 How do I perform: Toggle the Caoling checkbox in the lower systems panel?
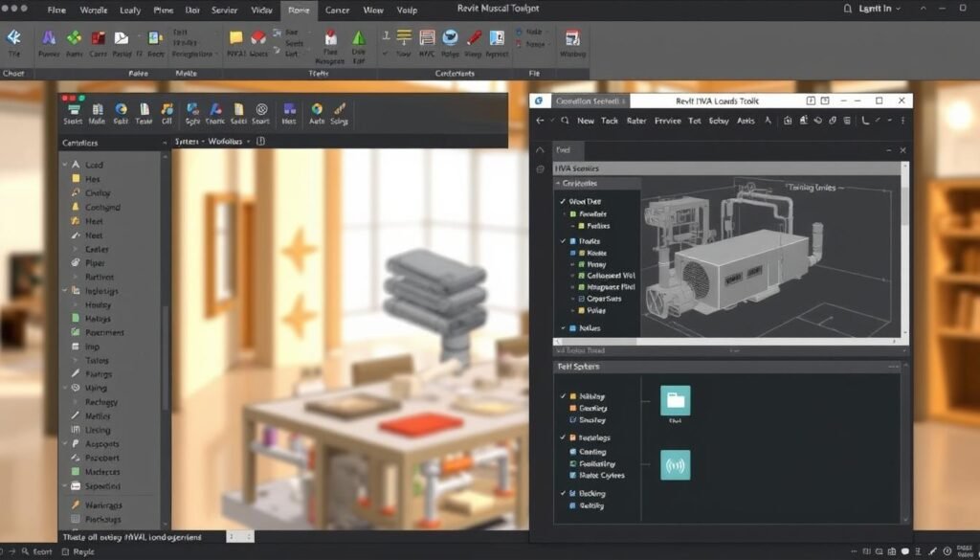coord(573,451)
